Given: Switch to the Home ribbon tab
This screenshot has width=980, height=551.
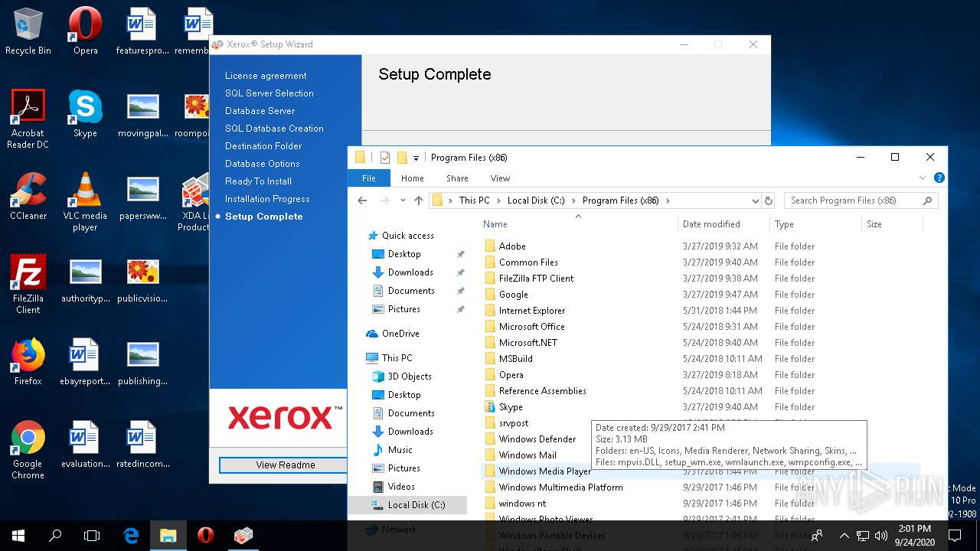Looking at the screenshot, I should pos(412,178).
